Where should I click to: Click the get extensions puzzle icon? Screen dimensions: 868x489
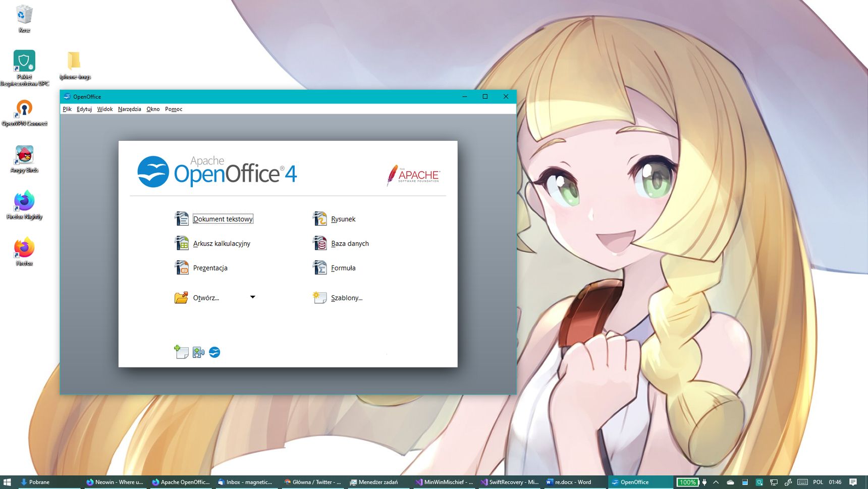coord(198,352)
